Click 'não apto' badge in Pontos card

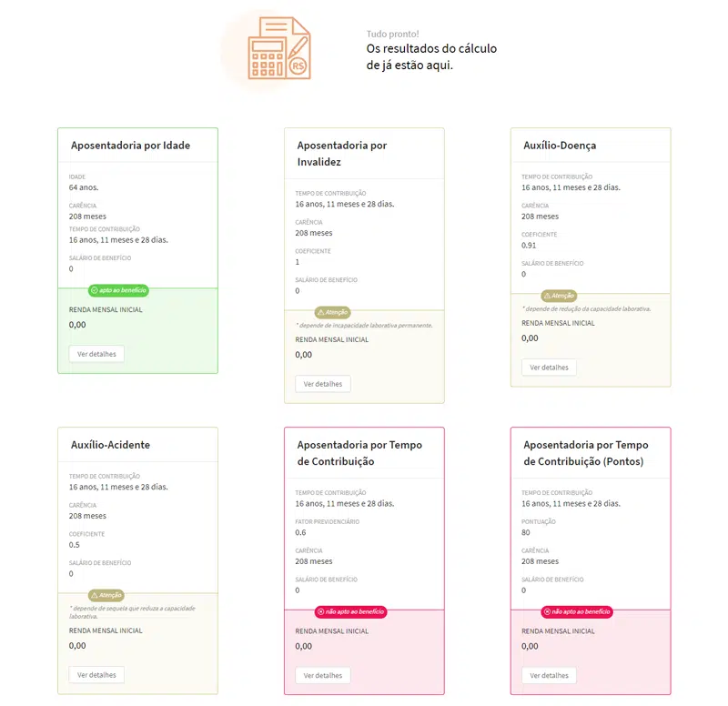(x=577, y=611)
